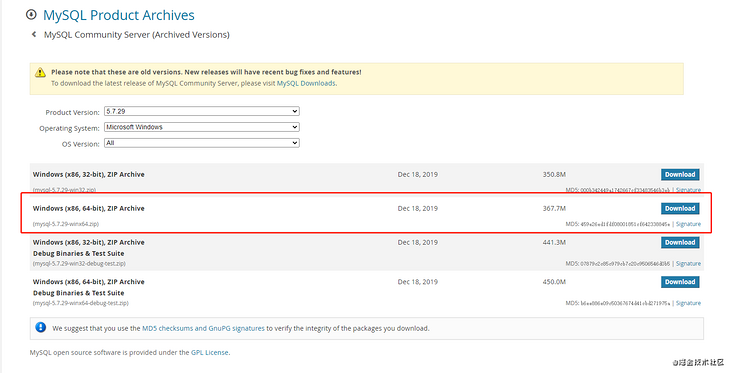Click MySQL Community Server (Archived Versions) text
This screenshot has width=732, height=373.
137,35
